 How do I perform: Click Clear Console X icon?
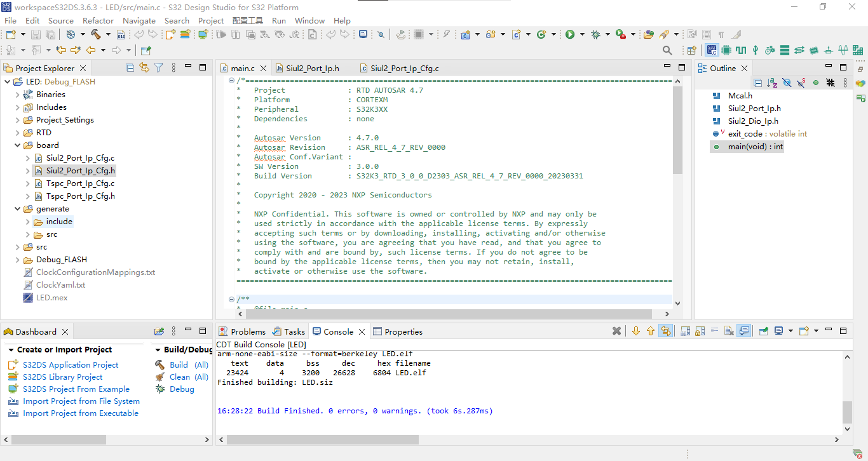coord(616,331)
